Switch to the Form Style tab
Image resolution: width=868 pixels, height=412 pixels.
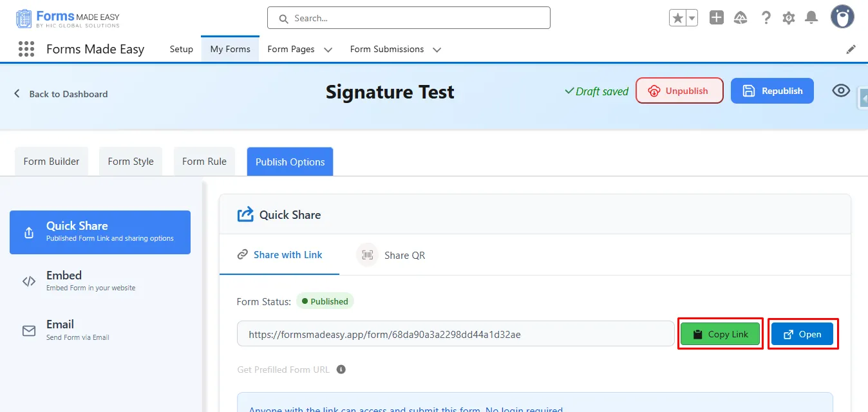point(131,162)
